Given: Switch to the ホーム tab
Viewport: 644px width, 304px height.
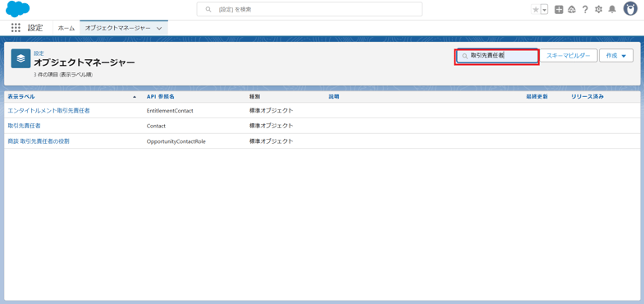Looking at the screenshot, I should coord(66,28).
